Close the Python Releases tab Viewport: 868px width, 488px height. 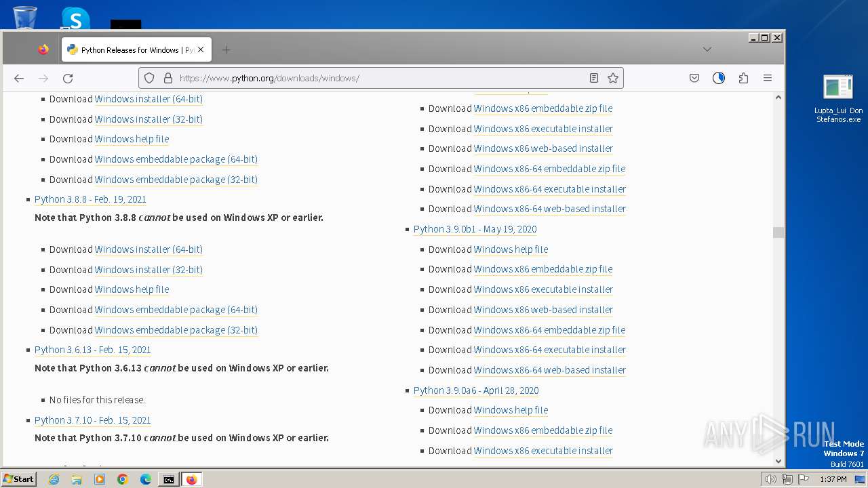point(201,49)
